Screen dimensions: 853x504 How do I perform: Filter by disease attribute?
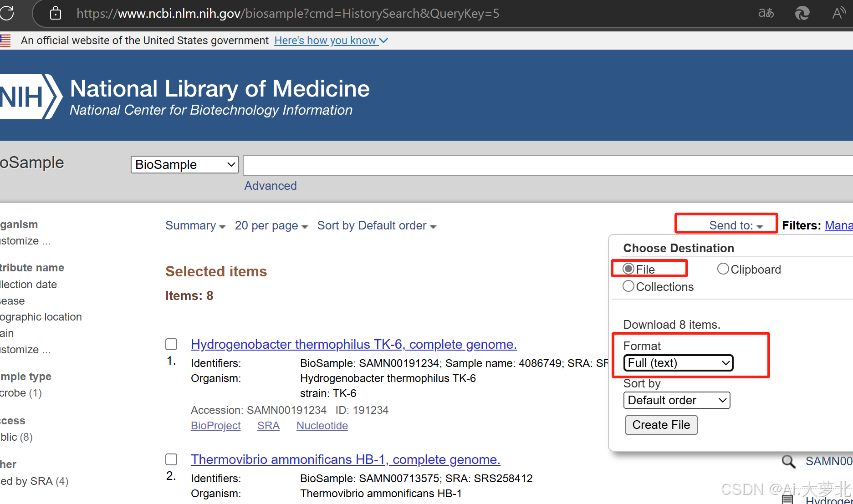click(x=12, y=301)
